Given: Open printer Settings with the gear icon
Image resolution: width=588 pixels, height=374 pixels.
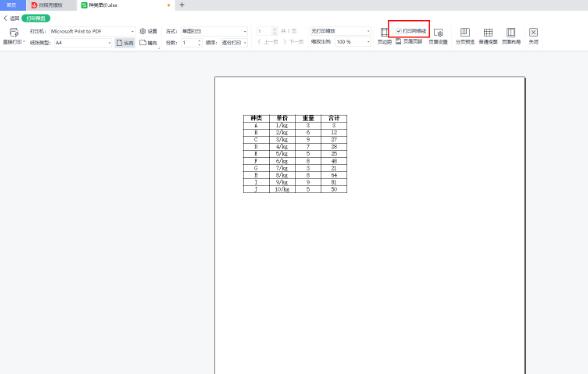Looking at the screenshot, I should [x=148, y=31].
